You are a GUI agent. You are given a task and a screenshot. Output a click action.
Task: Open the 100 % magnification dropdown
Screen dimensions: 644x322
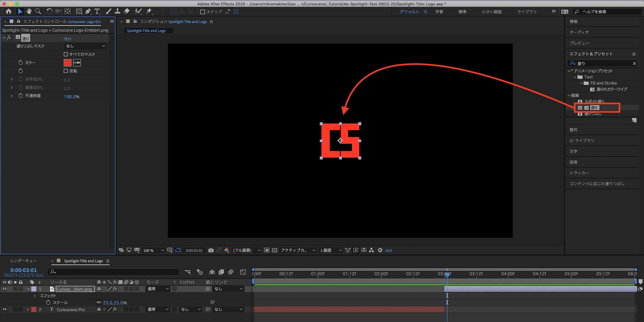pyautogui.click(x=154, y=250)
